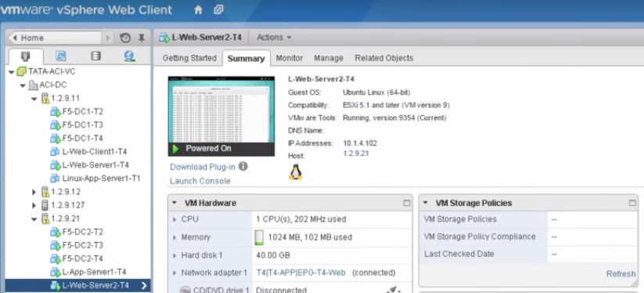Expand Hard disk 1 details
644x293 pixels.
(x=174, y=255)
